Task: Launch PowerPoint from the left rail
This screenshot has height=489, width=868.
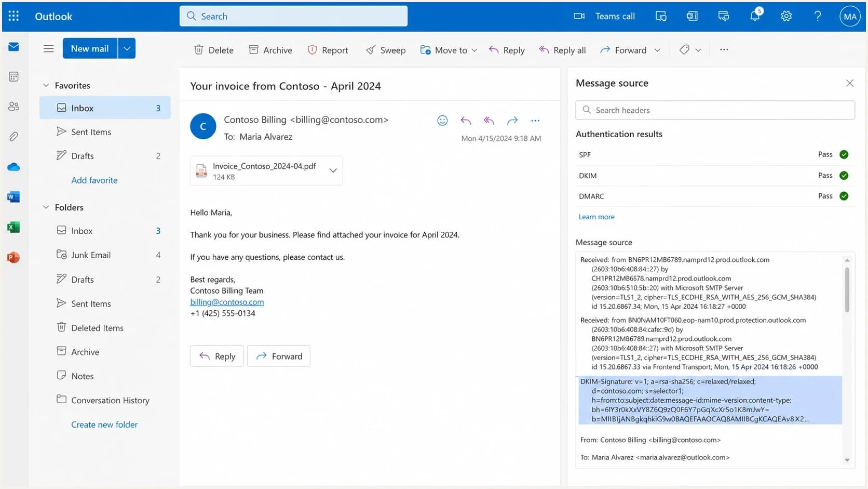Action: point(14,257)
